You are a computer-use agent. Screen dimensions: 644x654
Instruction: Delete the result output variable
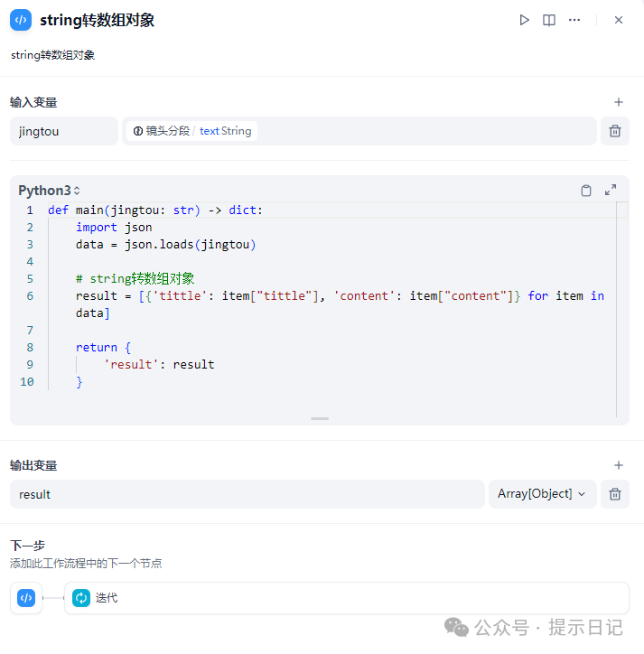click(x=615, y=494)
